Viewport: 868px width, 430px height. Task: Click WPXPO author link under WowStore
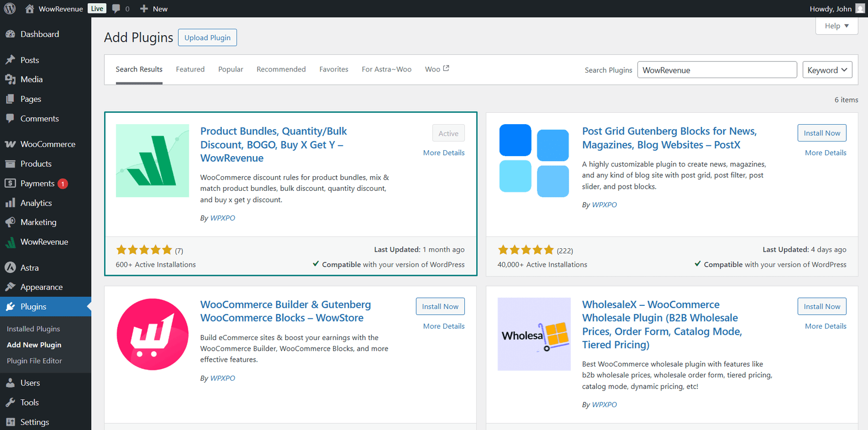click(222, 378)
